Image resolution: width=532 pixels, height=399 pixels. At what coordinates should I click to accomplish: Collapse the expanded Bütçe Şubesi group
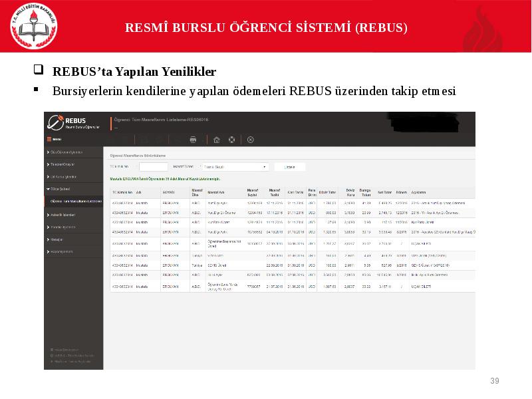click(x=74, y=189)
